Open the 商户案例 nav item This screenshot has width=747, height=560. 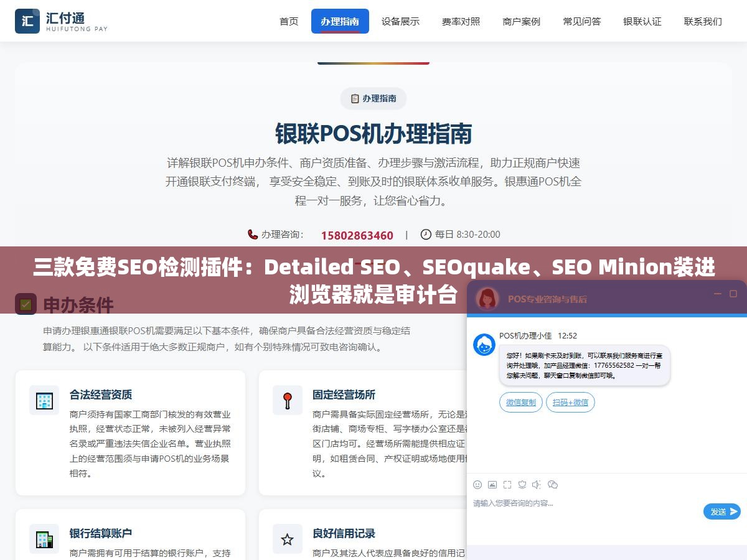(521, 21)
